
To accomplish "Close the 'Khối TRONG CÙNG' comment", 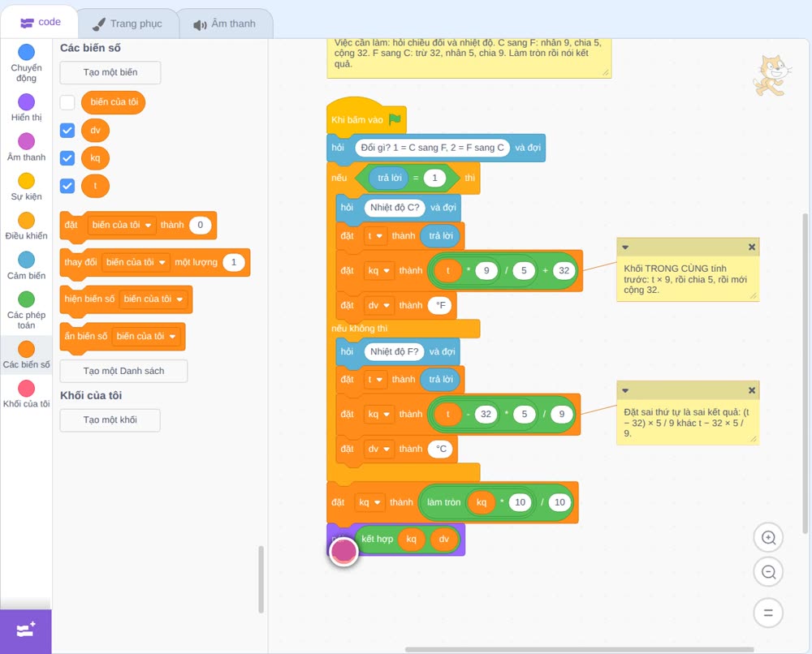I will pyautogui.click(x=752, y=247).
